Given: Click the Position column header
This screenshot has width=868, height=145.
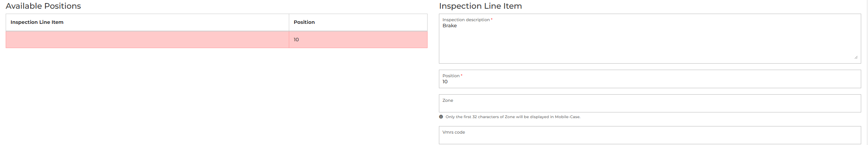Looking at the screenshot, I should click(x=304, y=22).
